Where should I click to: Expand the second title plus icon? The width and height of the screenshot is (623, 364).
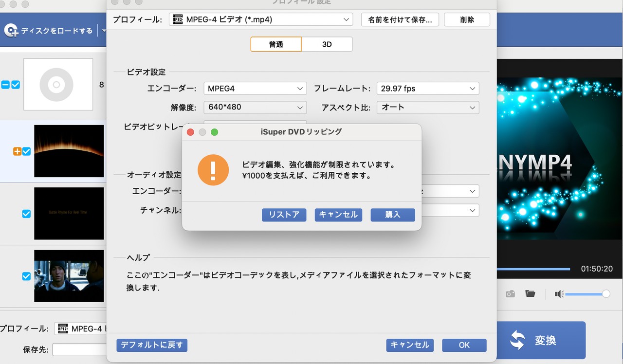[x=17, y=151]
